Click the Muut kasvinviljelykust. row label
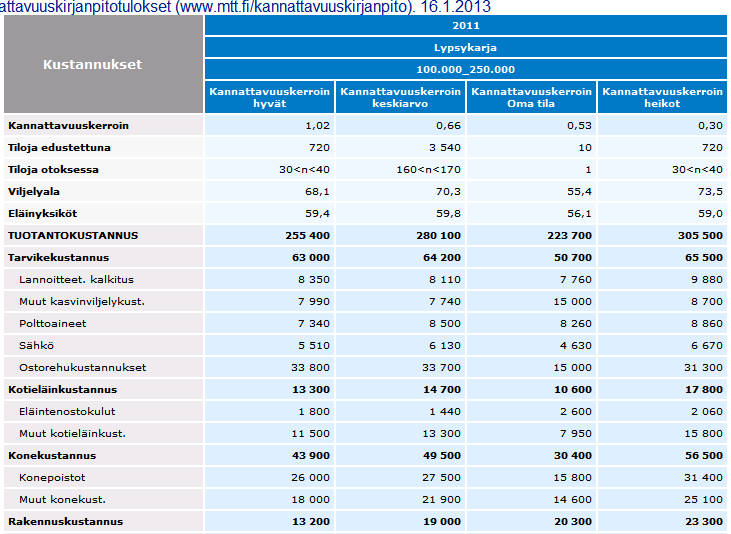This screenshot has height=534, width=731. 82,301
